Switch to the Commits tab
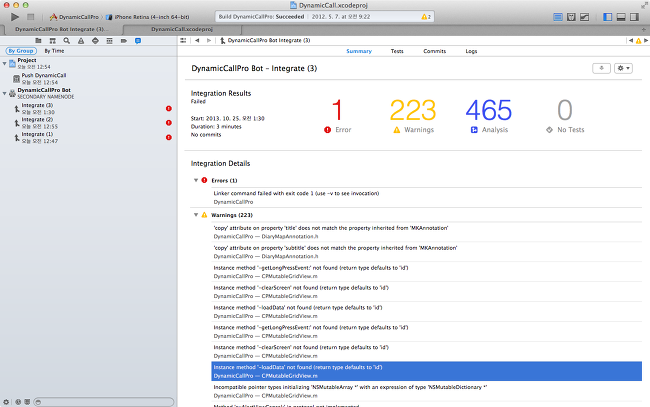 coord(434,51)
